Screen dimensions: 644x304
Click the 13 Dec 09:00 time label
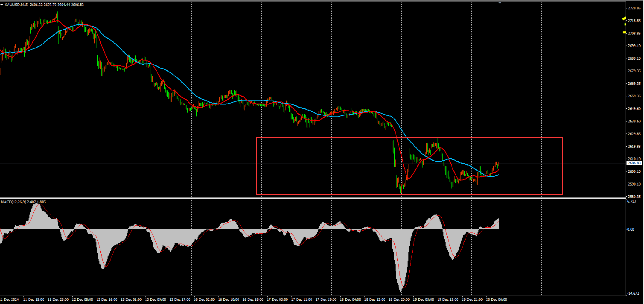coord(155,299)
